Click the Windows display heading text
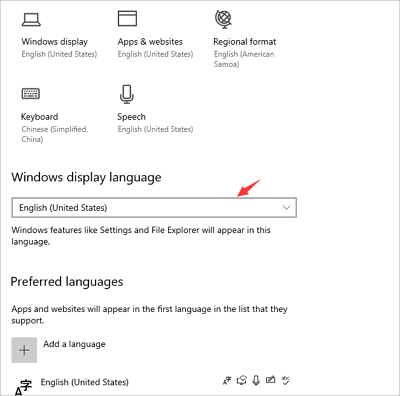This screenshot has width=400, height=396. pos(55,42)
